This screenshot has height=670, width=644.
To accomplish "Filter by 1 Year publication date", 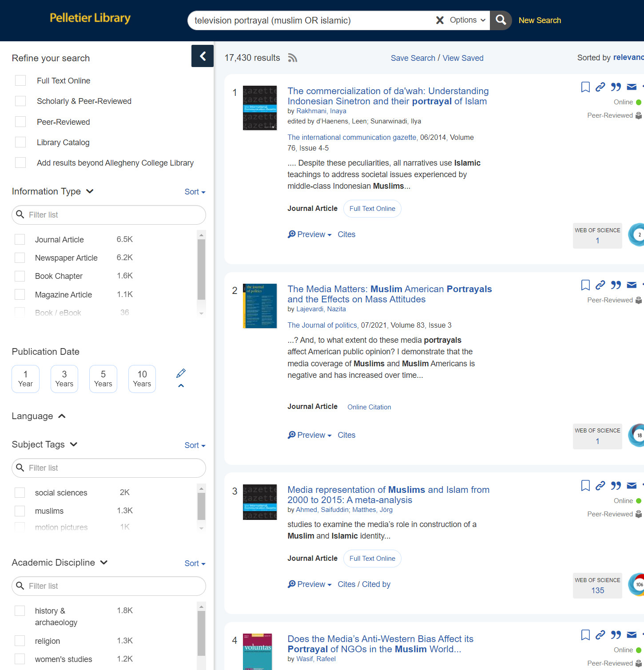I will pos(25,379).
